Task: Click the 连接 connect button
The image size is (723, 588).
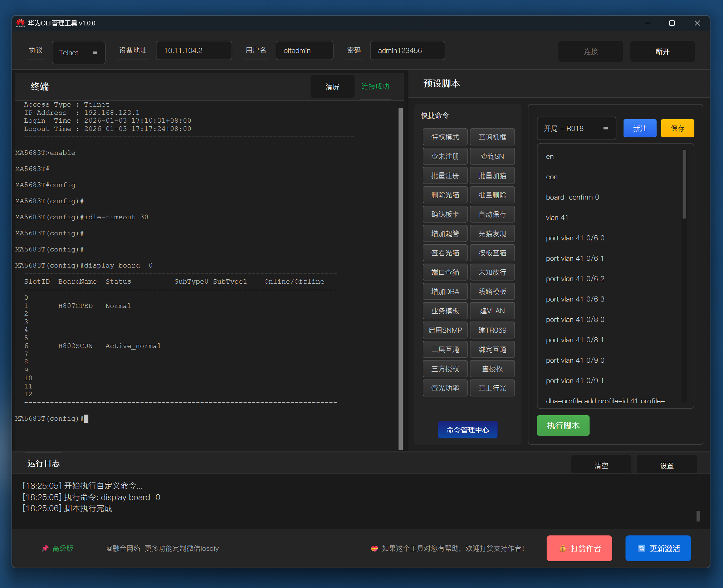Action: [x=590, y=52]
